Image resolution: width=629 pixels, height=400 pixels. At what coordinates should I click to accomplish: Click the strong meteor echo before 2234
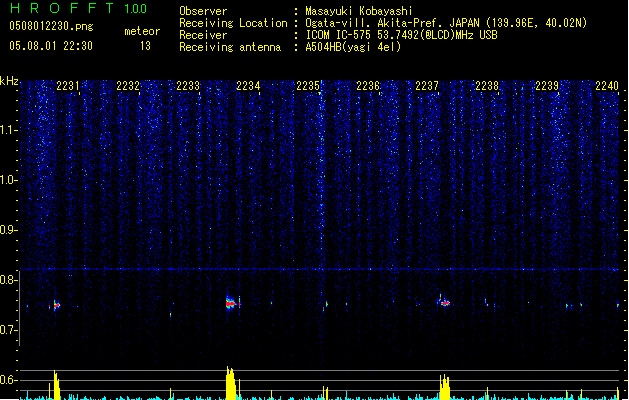[230, 303]
